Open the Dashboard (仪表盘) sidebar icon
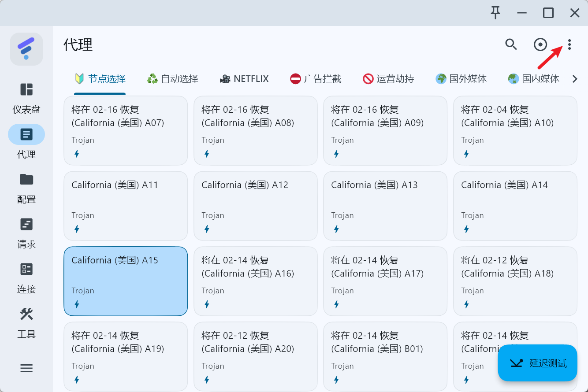The height and width of the screenshot is (392, 588). coord(26,90)
